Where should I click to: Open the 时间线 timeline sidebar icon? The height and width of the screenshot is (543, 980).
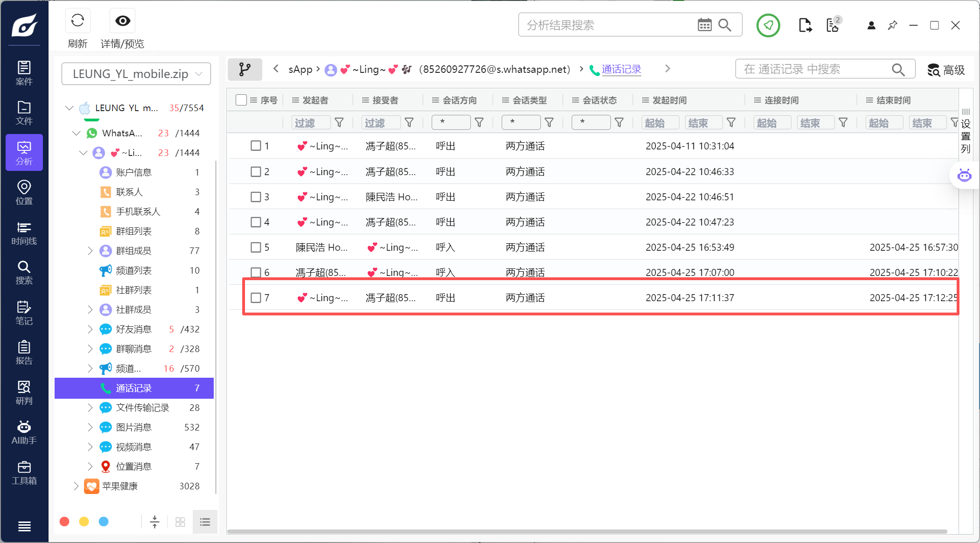[24, 233]
